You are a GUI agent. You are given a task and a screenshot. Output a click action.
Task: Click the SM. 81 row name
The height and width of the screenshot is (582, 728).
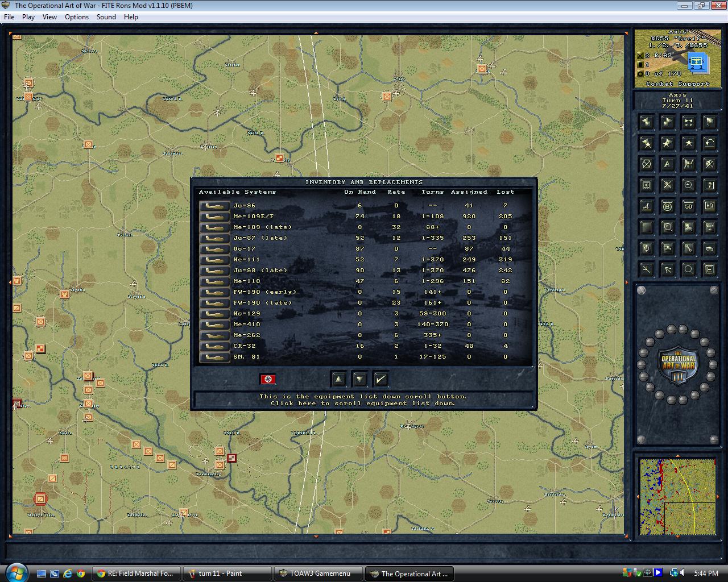point(246,357)
